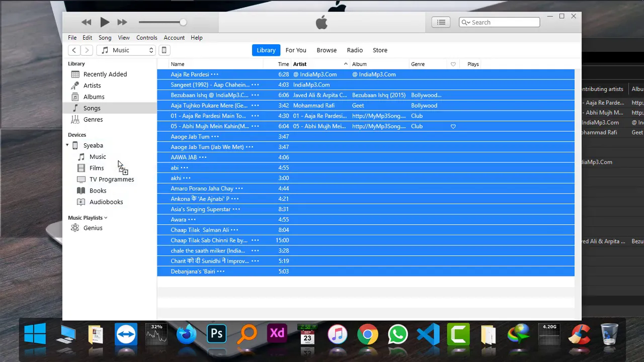
Task: Open the Edit menu
Action: coord(87,38)
